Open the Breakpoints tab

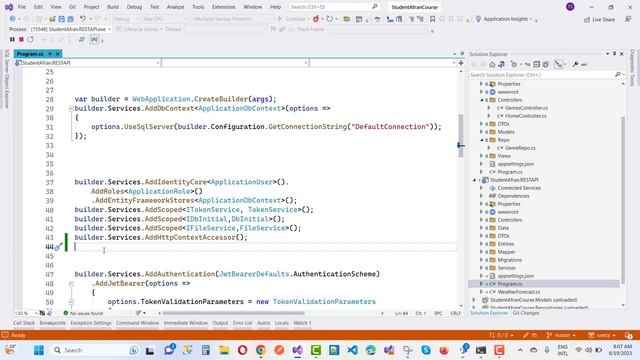point(52,323)
